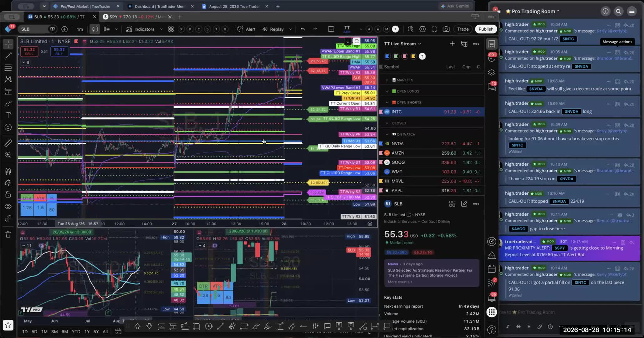The width and height of the screenshot is (644, 338).
Task: Open the calendar icon in right sidebar
Action: point(492,269)
